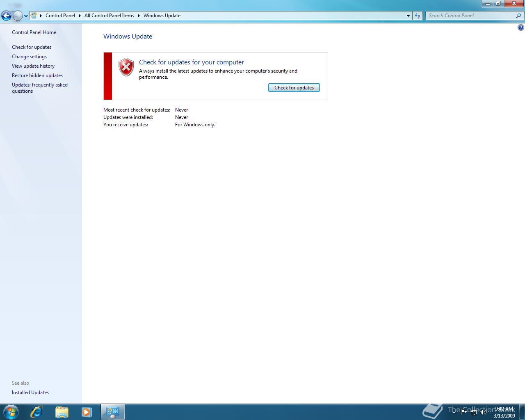525x420 pixels.
Task: Click the Control Panel icon in address bar
Action: [34, 16]
